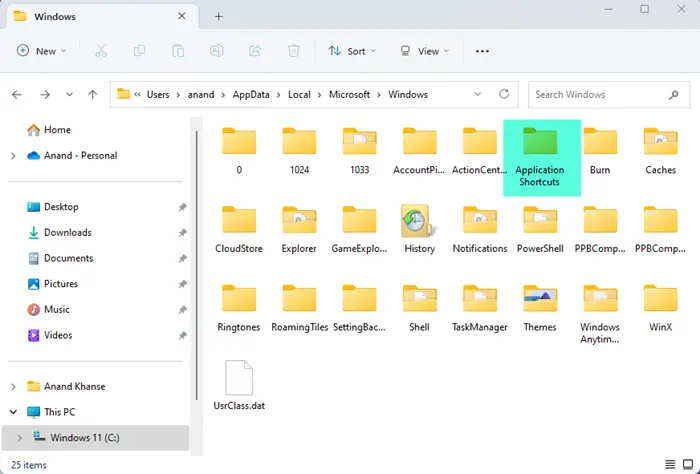The width and height of the screenshot is (700, 474).
Task: Click the Windows tab title
Action: [55, 17]
